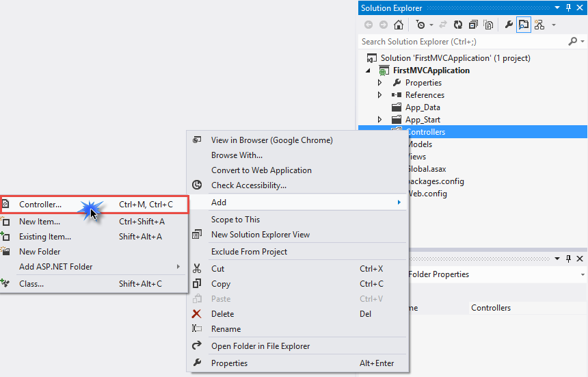Expand the Properties tree node
Viewport: 588px width, 377px height.
[x=380, y=83]
